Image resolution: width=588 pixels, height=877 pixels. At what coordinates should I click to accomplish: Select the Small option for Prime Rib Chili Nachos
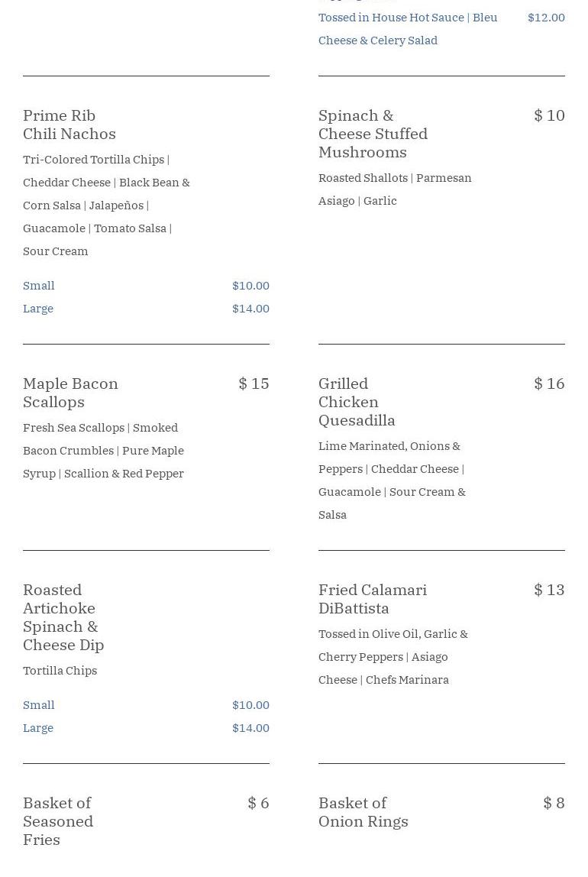pyautogui.click(x=39, y=286)
